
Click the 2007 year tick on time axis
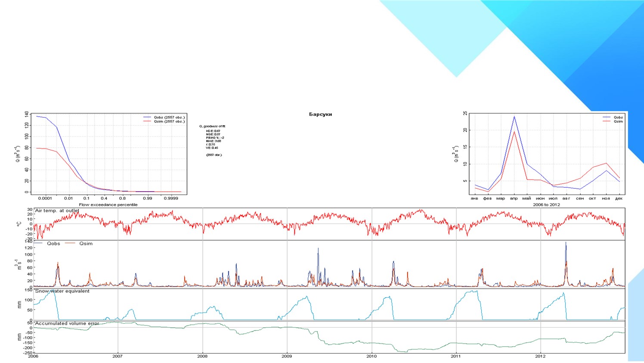point(118,356)
